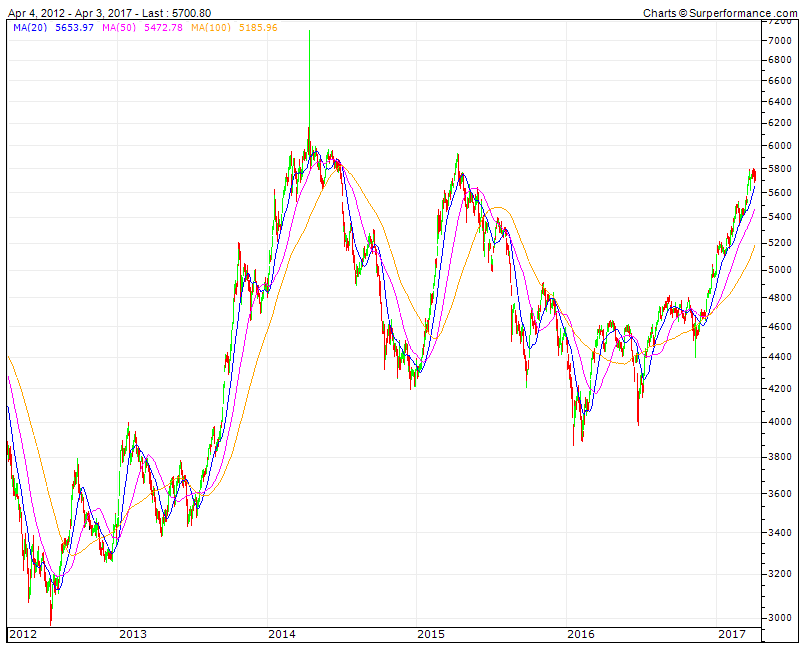Click the 4800 price axis label
Screen dimensions: 805x650
tap(780, 298)
